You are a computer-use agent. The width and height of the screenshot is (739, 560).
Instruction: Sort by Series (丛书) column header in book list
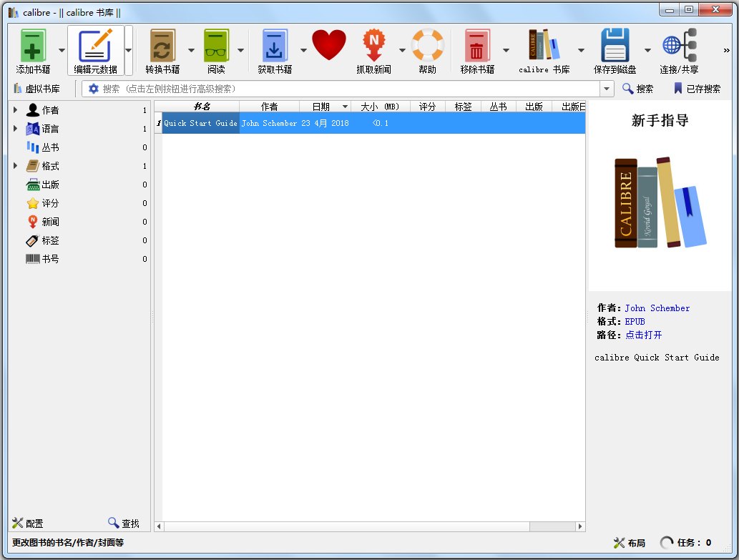coord(499,107)
